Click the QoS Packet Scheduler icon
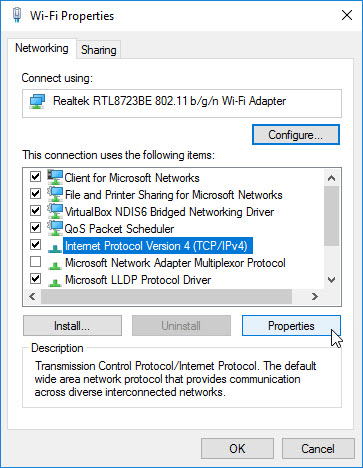Image resolution: width=363 pixels, height=468 pixels. pyautogui.click(x=55, y=228)
